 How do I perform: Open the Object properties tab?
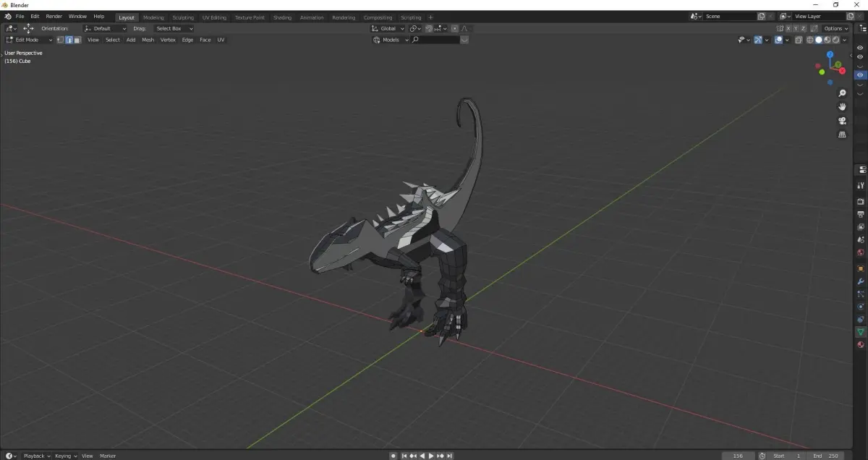(x=861, y=268)
